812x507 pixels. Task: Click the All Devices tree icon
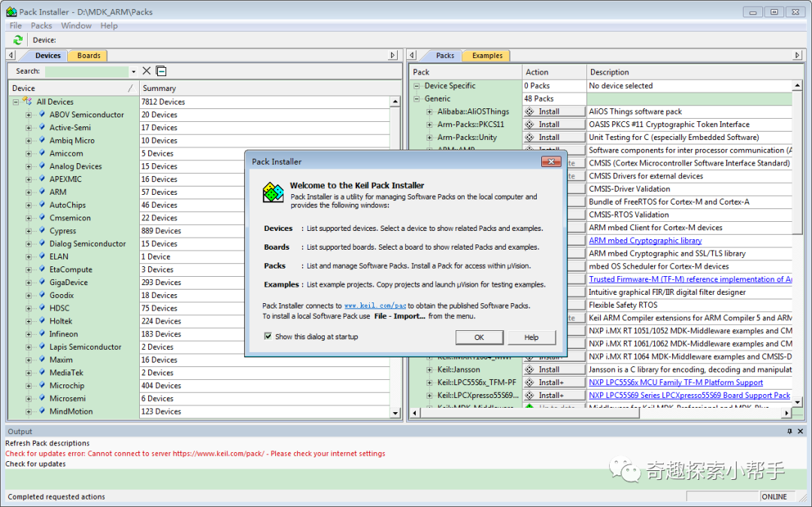click(x=28, y=102)
